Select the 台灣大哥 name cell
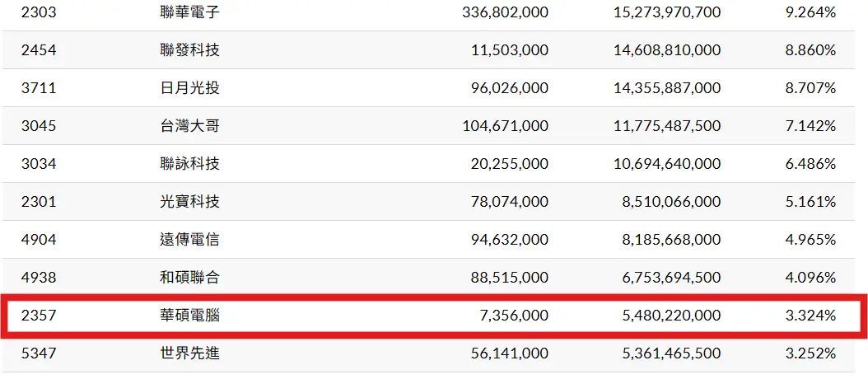The image size is (868, 379). point(190,126)
